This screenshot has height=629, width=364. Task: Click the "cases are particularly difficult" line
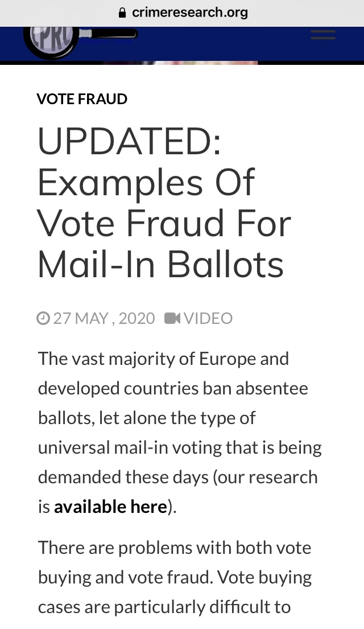tap(164, 607)
